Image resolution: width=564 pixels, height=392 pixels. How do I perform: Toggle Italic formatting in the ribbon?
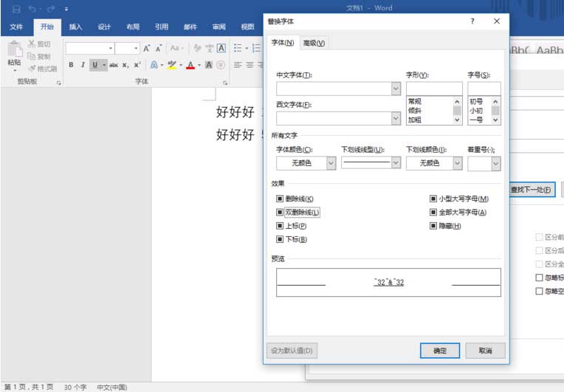click(83, 65)
